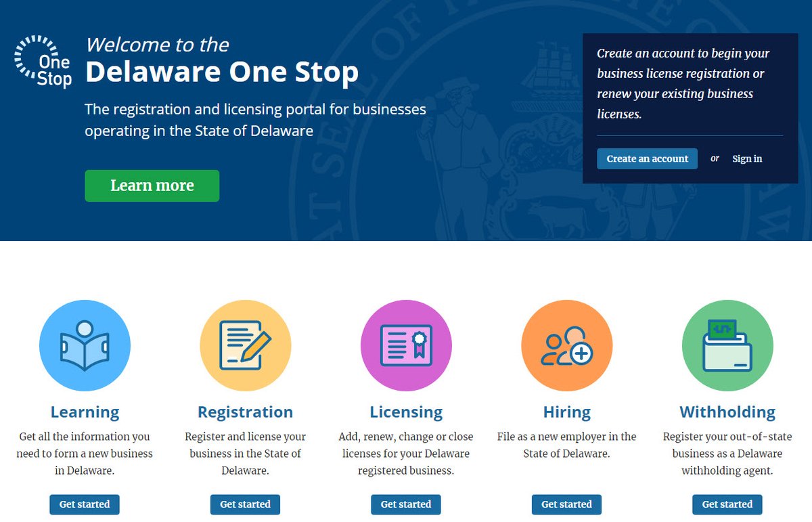Open the Licensing heading
The height and width of the screenshot is (522, 812).
click(x=406, y=412)
